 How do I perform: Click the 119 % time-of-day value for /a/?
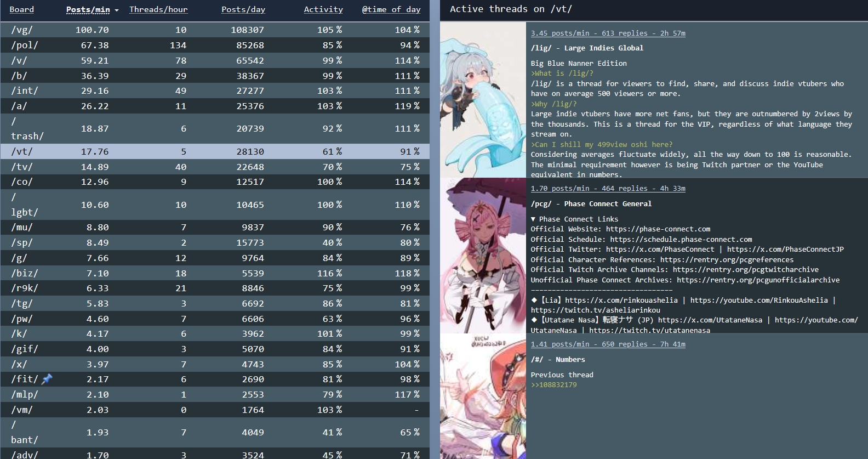tap(407, 106)
